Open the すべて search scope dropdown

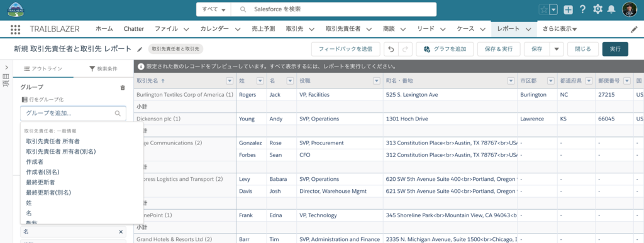(214, 9)
